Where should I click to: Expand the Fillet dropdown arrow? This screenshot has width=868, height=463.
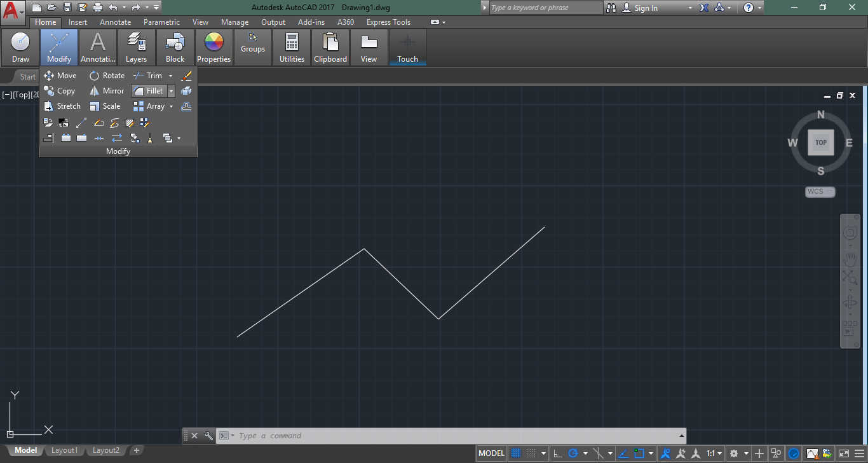tap(171, 91)
